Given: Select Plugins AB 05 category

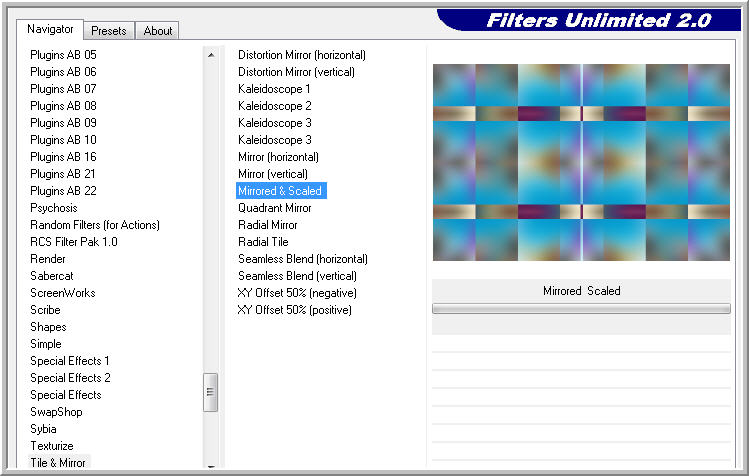Looking at the screenshot, I should tap(63, 55).
